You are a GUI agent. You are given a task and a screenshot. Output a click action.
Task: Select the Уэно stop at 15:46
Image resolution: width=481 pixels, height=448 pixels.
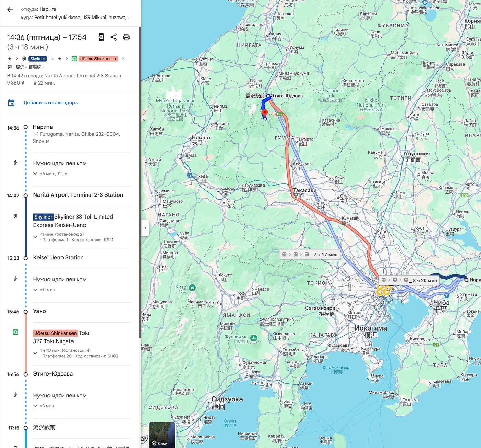tap(40, 311)
